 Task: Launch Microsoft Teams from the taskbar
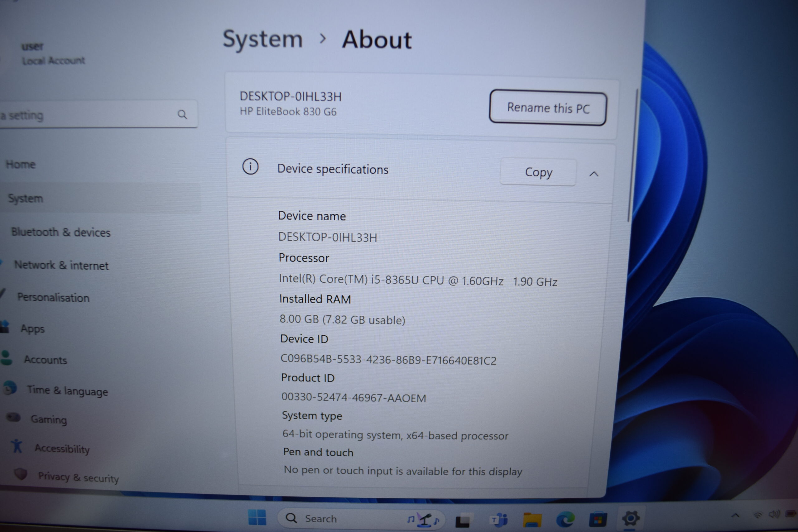[499, 520]
